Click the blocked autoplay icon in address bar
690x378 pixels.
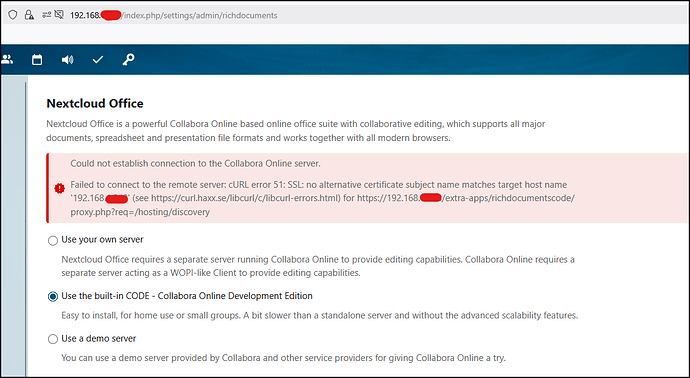point(59,15)
